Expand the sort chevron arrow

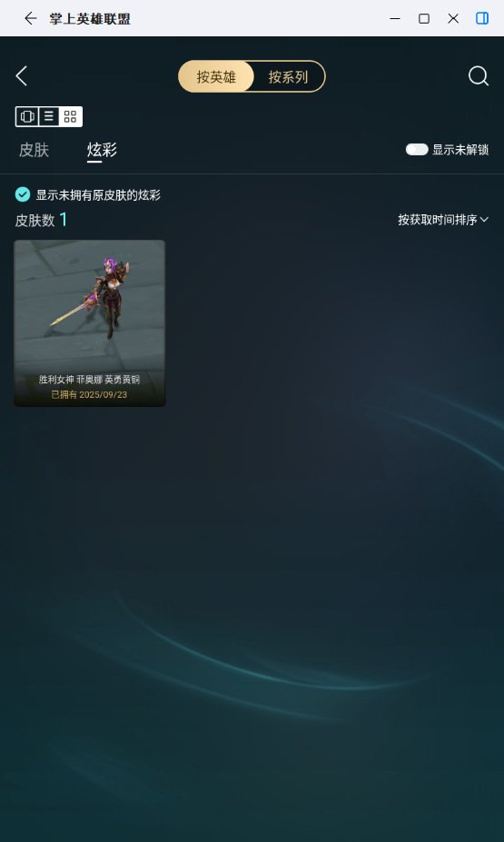[x=484, y=220]
